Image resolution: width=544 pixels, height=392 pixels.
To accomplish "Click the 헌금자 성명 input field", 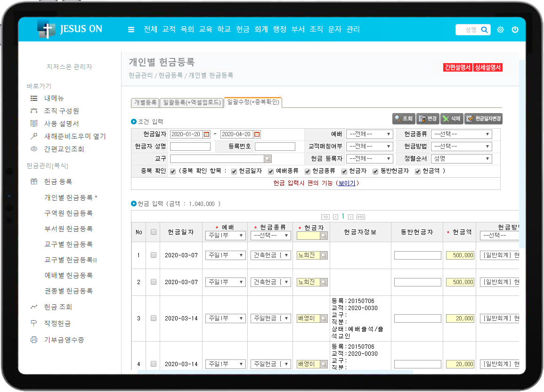I will (x=190, y=147).
